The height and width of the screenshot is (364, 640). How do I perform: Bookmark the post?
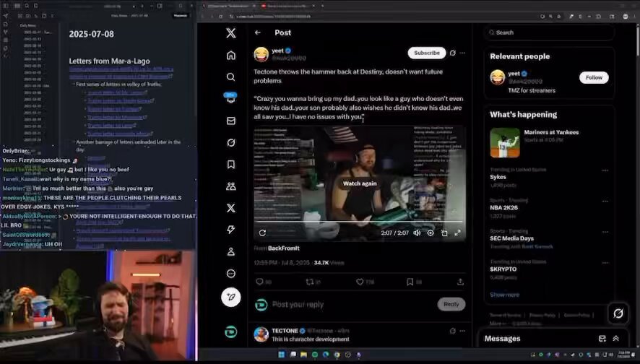[x=410, y=282]
